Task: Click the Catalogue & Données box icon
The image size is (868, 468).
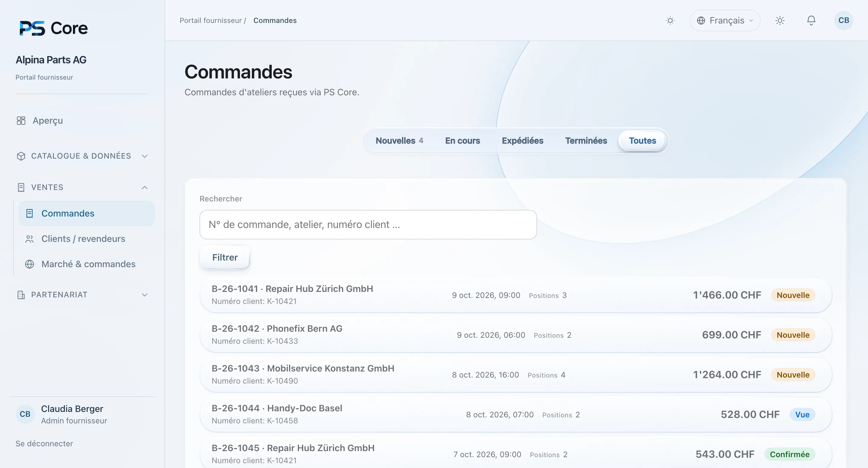Action: click(x=21, y=156)
